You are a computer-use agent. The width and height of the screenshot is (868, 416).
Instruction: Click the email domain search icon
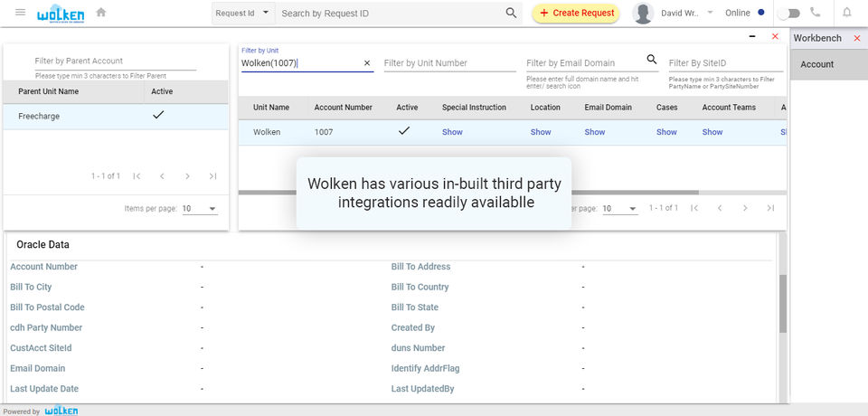pos(652,60)
